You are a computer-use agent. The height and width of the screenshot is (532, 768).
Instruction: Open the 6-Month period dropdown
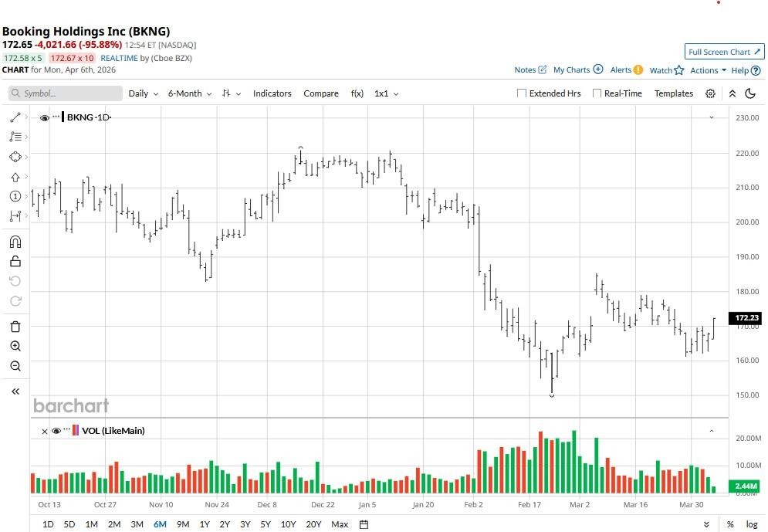point(190,93)
